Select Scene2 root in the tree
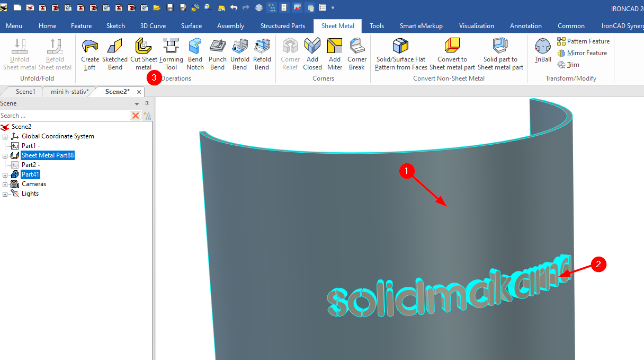644x360 pixels. pyautogui.click(x=21, y=127)
